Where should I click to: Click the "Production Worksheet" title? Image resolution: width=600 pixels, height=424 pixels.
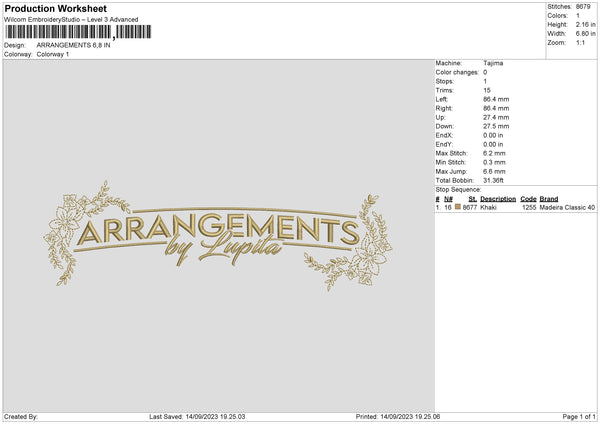click(55, 9)
